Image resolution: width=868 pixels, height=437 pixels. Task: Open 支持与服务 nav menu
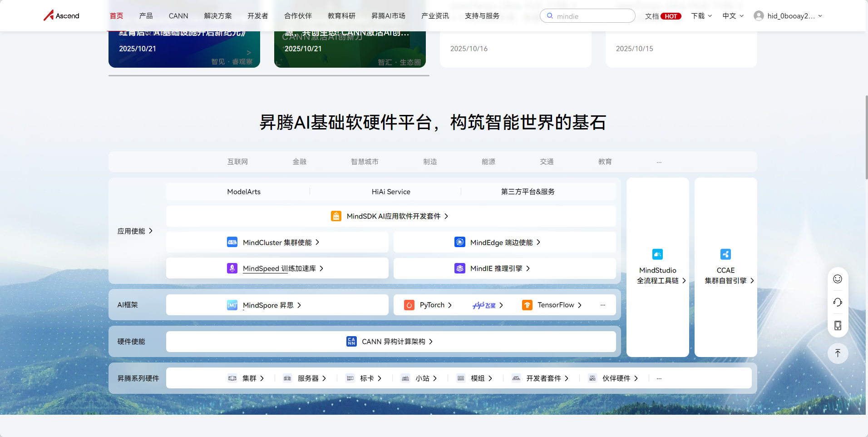click(x=482, y=16)
